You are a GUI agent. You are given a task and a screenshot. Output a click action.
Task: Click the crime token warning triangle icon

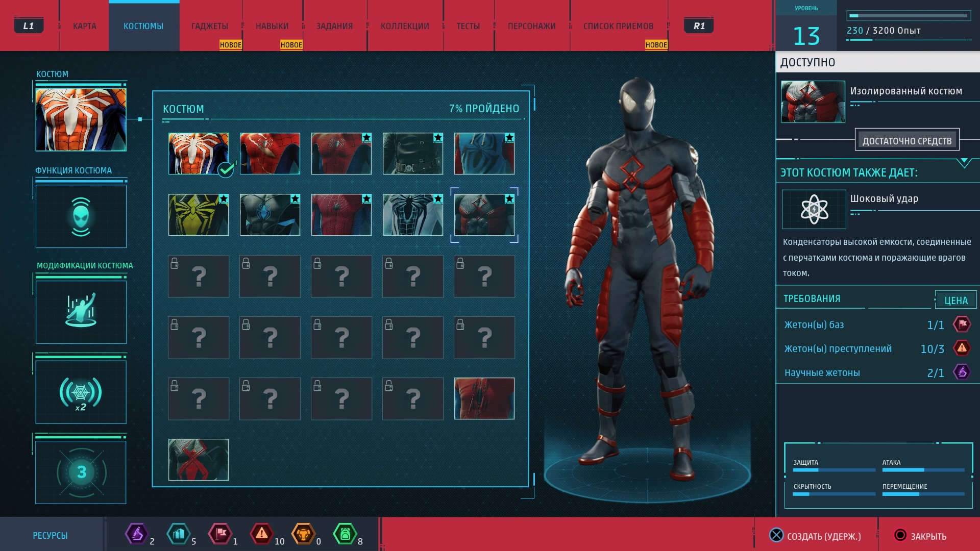962,348
